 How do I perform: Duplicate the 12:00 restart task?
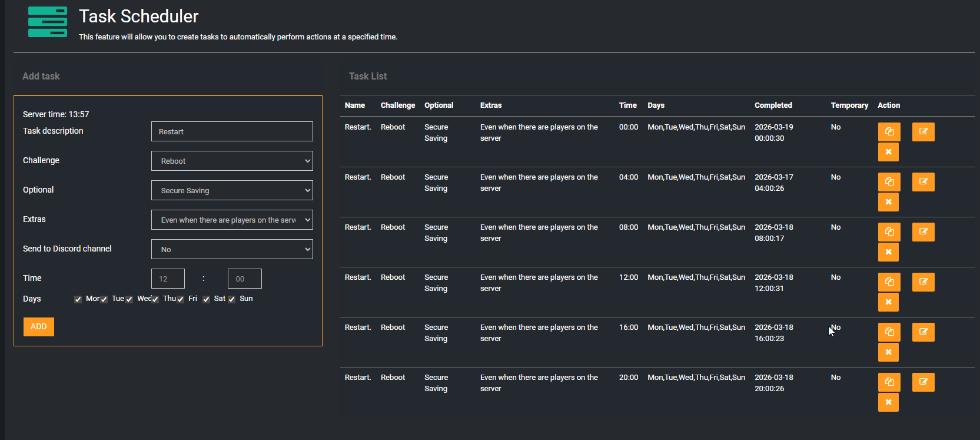[x=889, y=282]
